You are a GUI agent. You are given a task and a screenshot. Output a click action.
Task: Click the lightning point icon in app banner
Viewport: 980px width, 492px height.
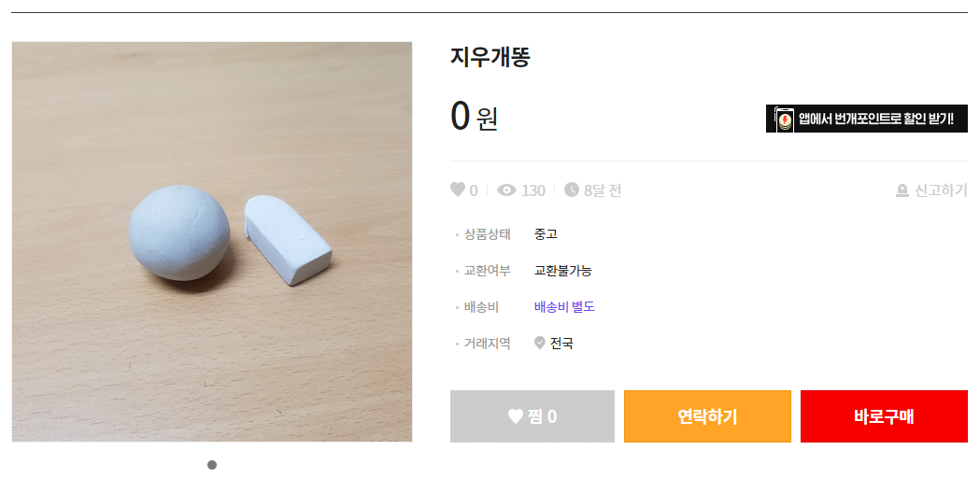783,119
